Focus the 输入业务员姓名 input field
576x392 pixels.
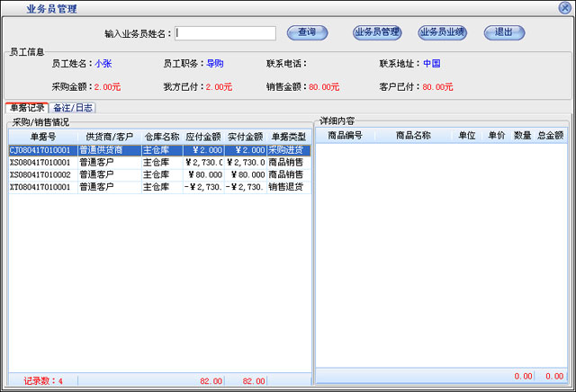(226, 33)
